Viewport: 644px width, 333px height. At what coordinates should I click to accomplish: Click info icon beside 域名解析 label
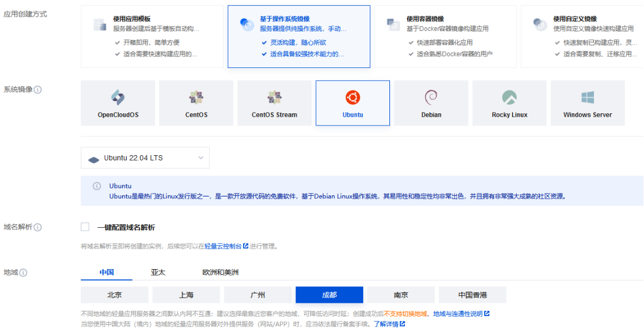coord(38,227)
